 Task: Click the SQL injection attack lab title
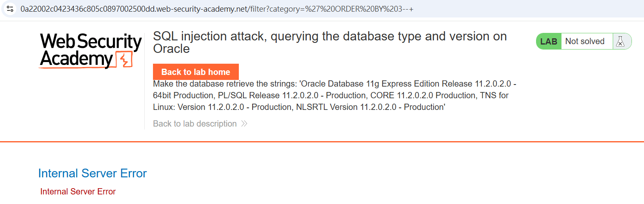[x=330, y=42]
